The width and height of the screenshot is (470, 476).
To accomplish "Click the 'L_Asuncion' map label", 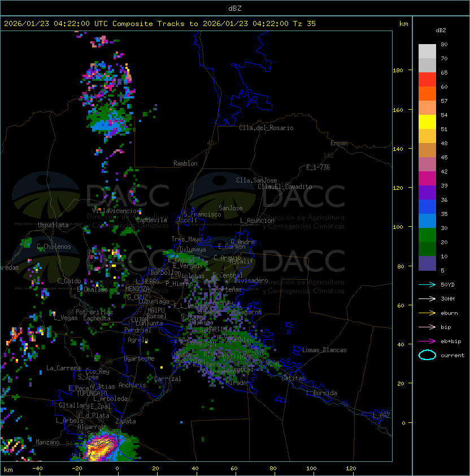I will click(257, 220).
